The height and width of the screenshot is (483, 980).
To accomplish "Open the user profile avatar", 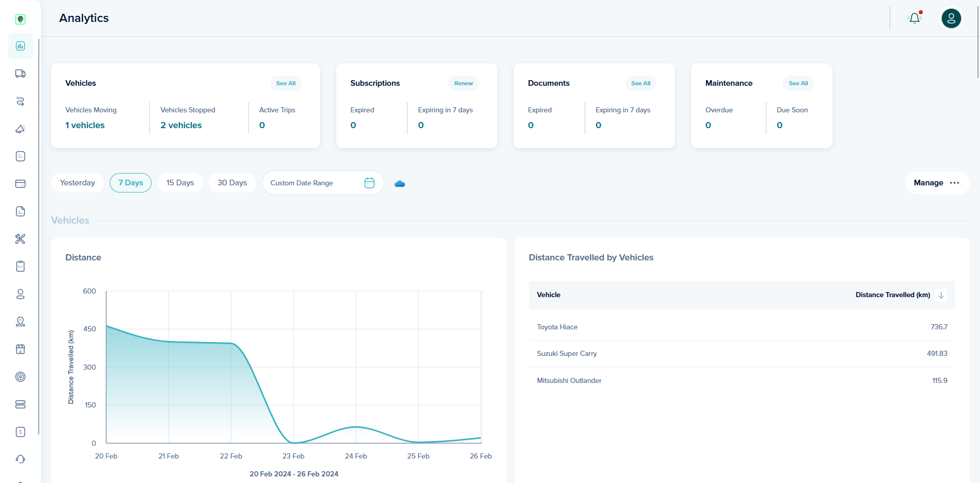I will click(951, 18).
